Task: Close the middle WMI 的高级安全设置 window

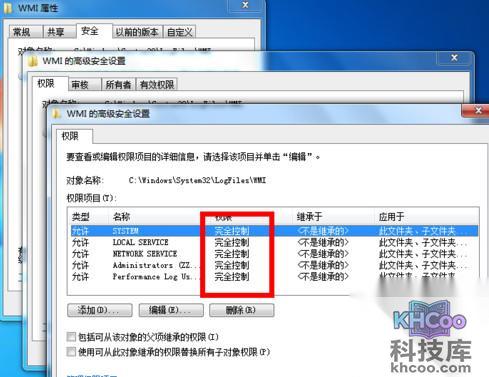Action: coord(454,58)
